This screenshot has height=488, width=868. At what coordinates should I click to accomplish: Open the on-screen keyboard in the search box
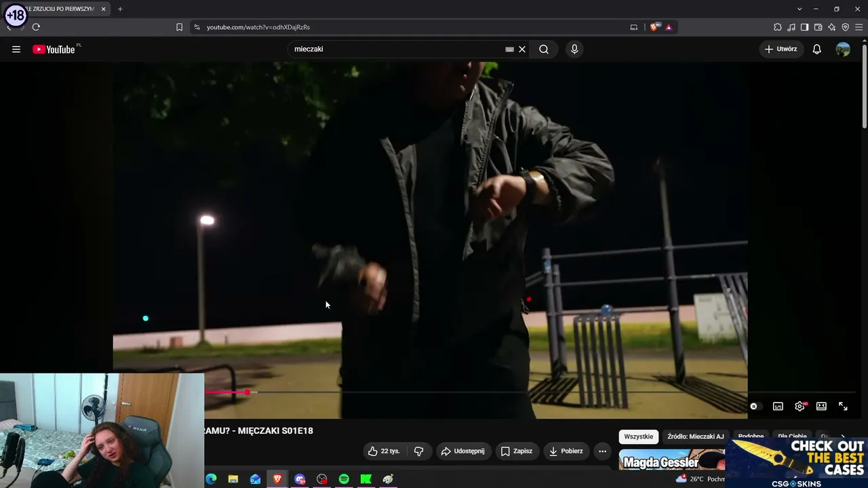(509, 49)
